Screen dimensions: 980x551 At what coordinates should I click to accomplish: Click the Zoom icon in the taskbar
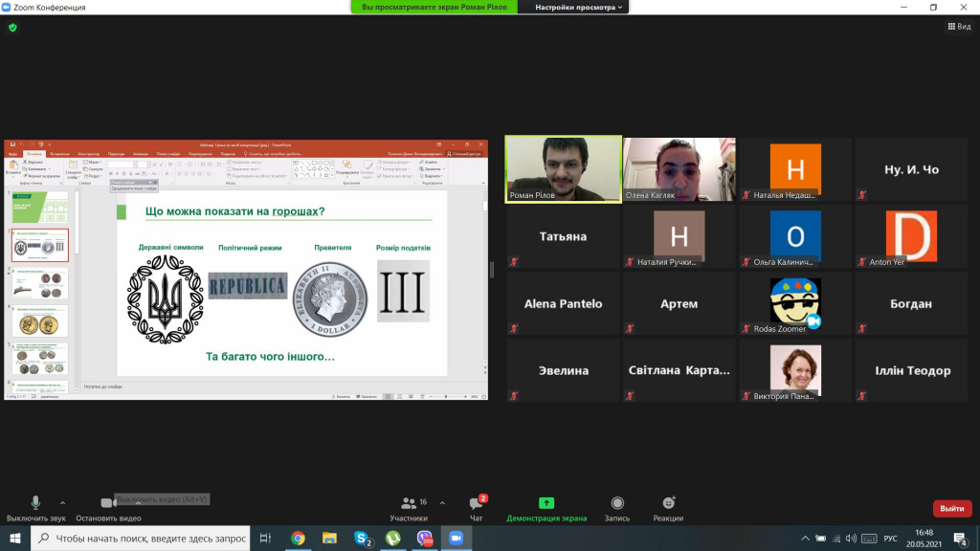click(x=457, y=538)
